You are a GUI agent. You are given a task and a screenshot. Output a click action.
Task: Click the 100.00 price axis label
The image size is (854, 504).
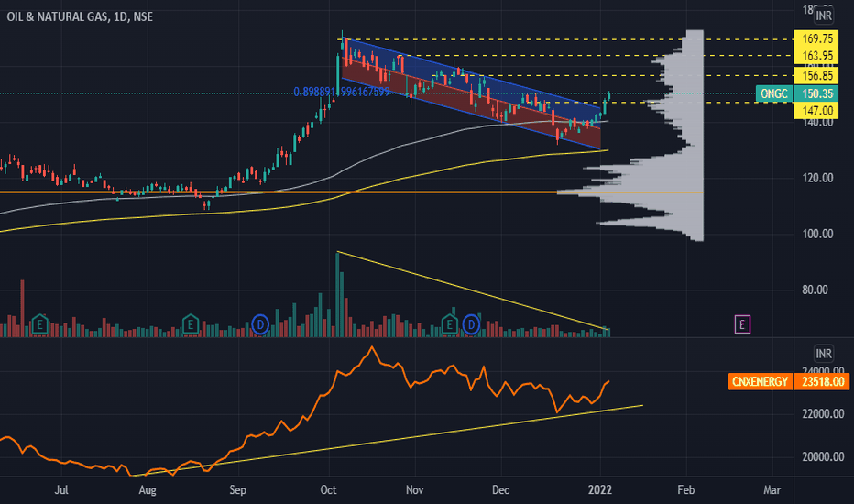tap(817, 234)
